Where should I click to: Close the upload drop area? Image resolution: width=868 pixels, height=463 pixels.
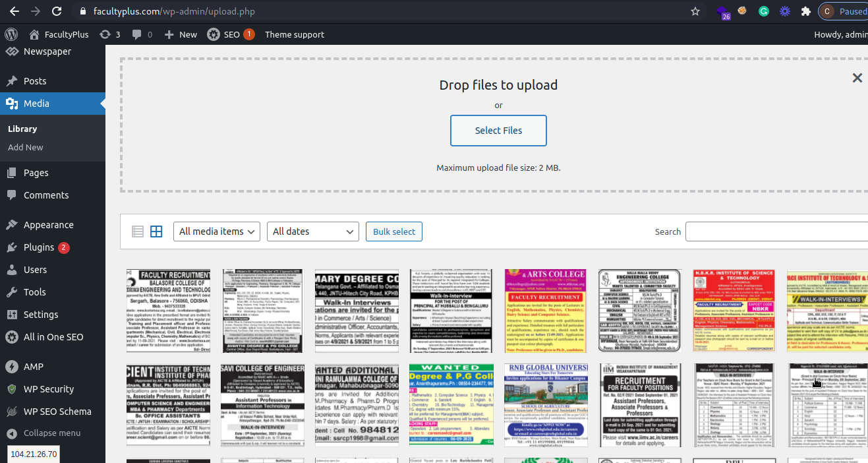[x=857, y=78]
